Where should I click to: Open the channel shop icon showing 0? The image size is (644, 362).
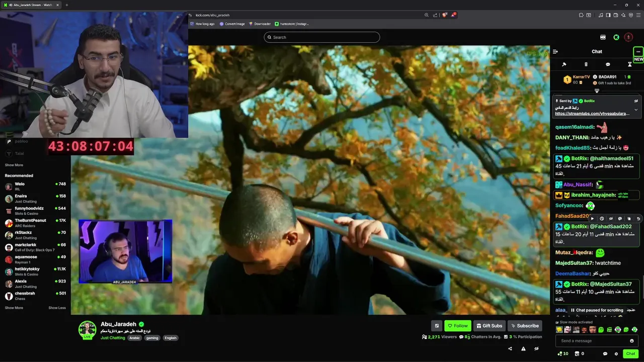(x=579, y=354)
